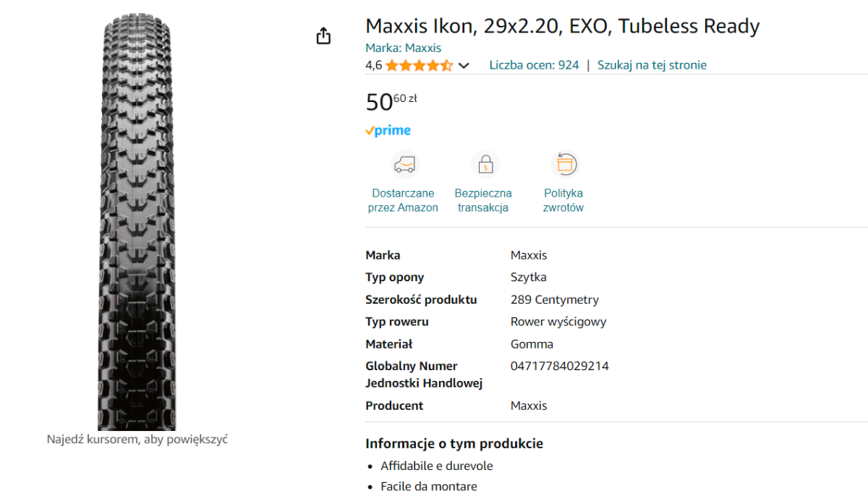Click the returns policy box icon

click(564, 165)
